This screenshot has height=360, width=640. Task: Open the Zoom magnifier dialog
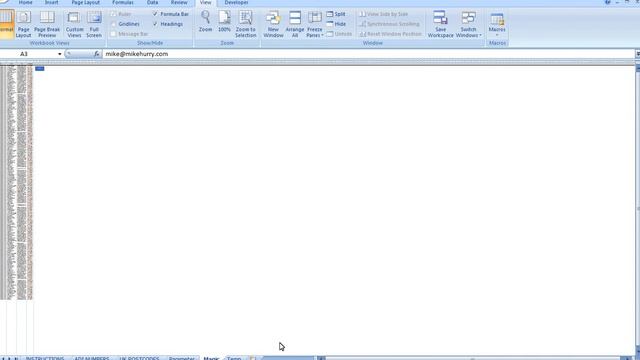pyautogui.click(x=205, y=22)
